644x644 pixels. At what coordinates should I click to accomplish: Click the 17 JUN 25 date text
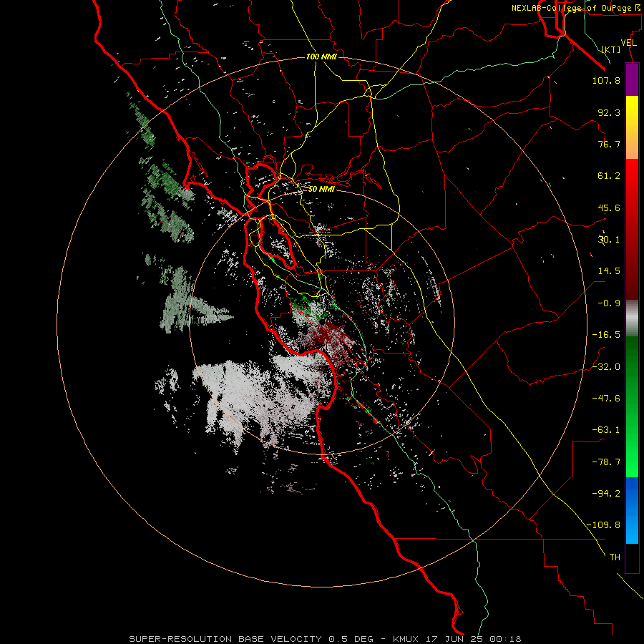(454, 639)
